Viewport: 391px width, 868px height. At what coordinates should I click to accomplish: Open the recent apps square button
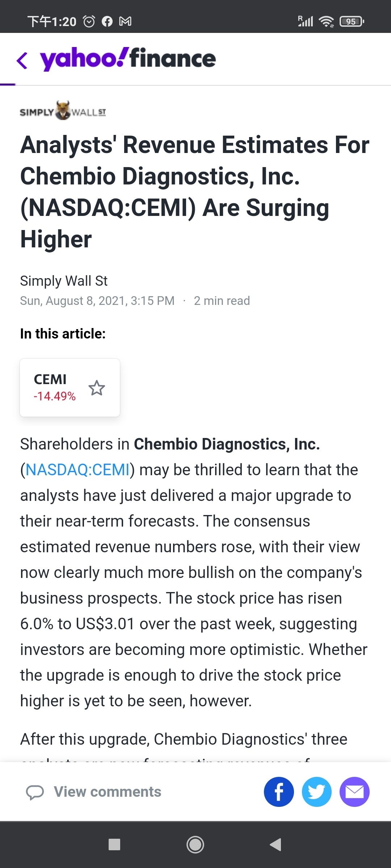point(114,844)
